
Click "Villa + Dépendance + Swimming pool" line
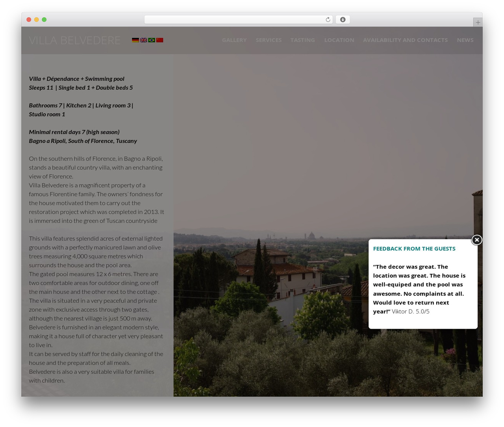(76, 79)
